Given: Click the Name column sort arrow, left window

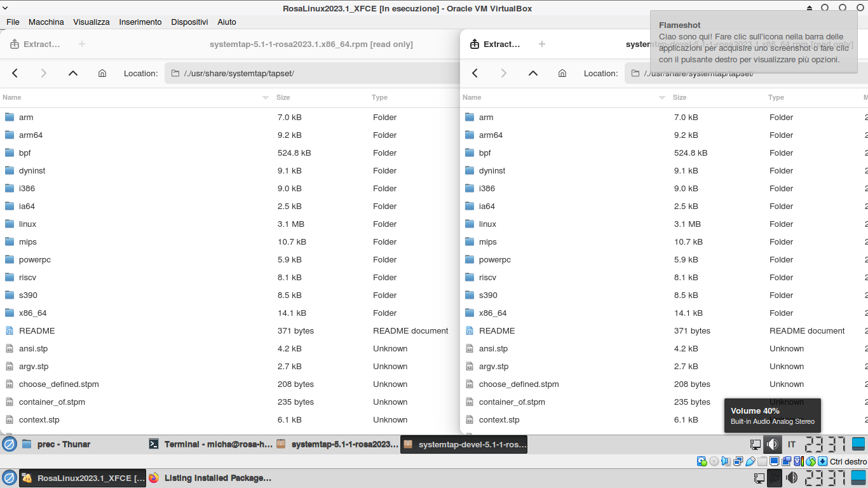Looking at the screenshot, I should coord(266,98).
